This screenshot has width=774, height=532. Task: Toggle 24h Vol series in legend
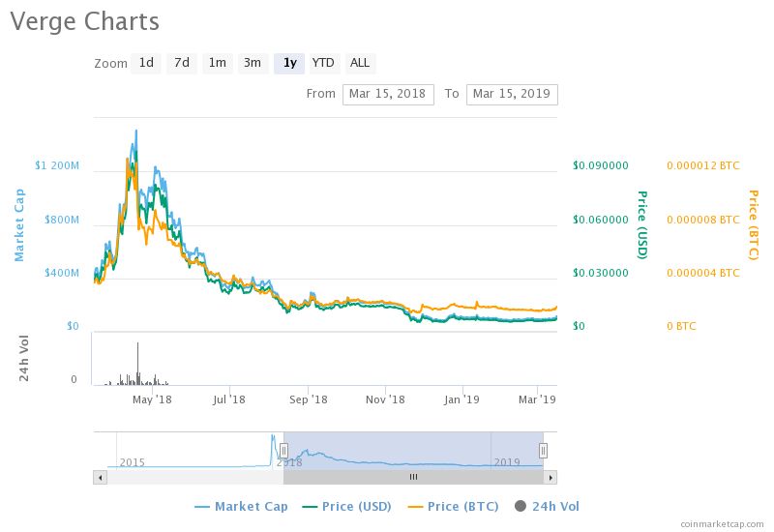tap(547, 507)
